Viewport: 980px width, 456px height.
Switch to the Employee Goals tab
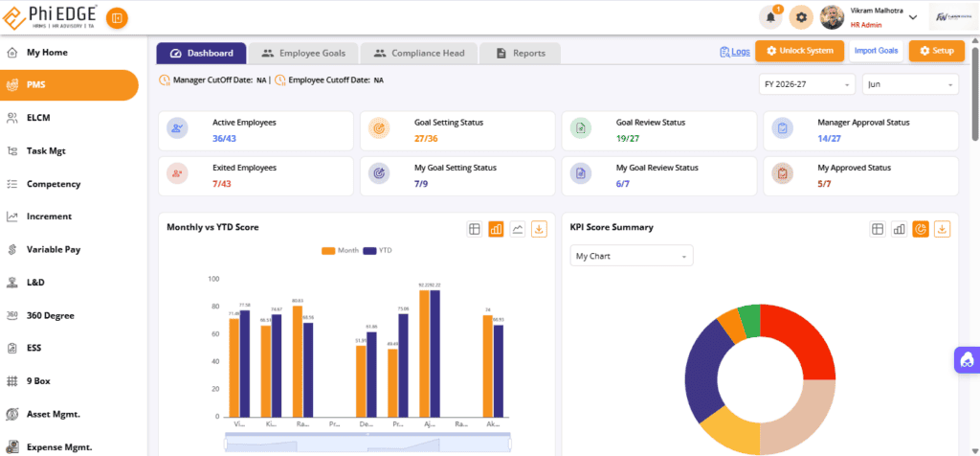pos(303,54)
